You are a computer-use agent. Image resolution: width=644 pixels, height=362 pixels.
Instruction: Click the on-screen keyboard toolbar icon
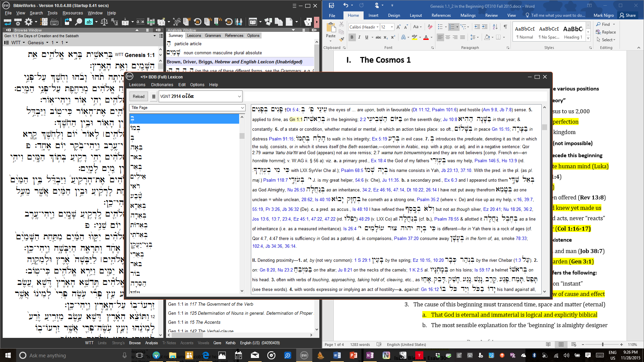click(x=54, y=22)
